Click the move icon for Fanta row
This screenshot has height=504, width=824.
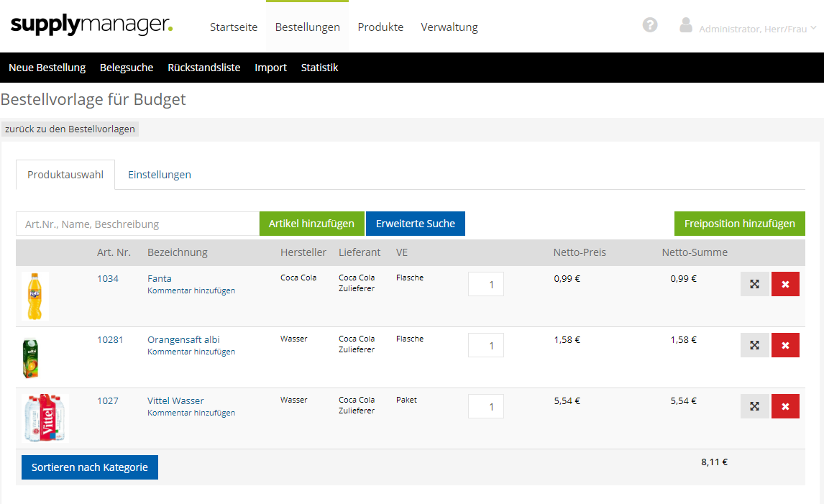754,284
